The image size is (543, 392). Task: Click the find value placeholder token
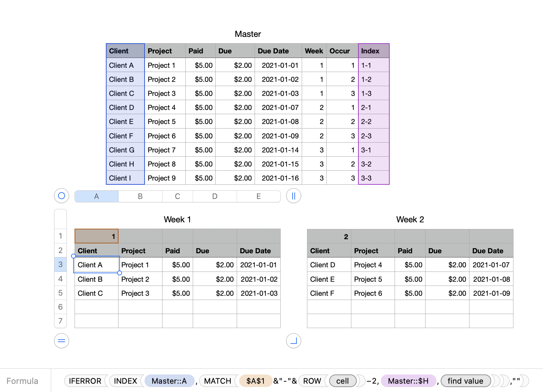click(466, 381)
